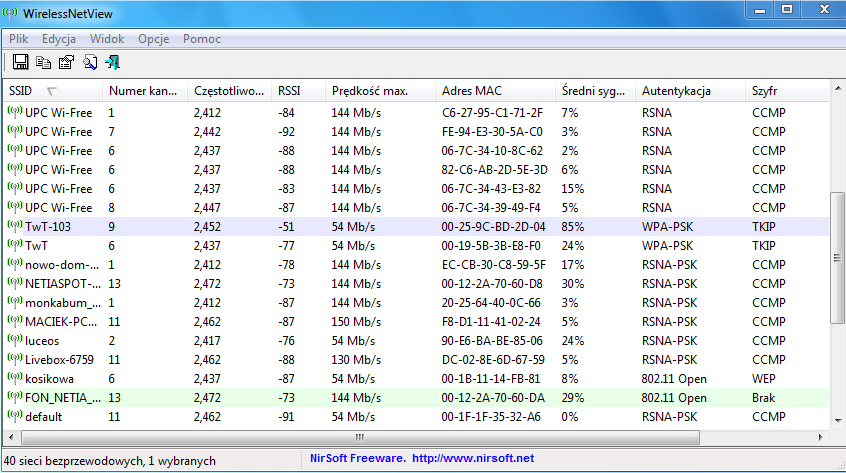Click MAC address 06-7C-34-10-8C-62

(x=492, y=150)
